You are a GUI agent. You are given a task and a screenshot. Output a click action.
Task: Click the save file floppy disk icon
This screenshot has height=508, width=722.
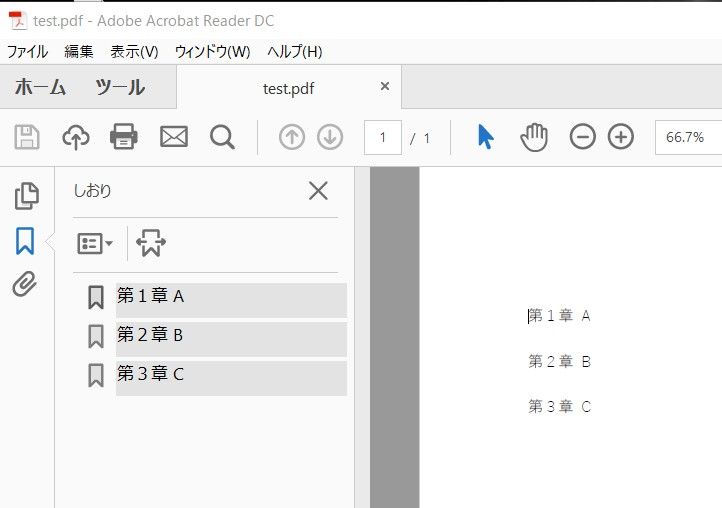coord(27,137)
